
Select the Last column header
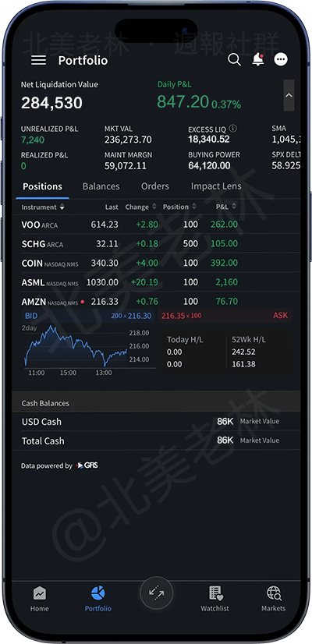(x=112, y=207)
